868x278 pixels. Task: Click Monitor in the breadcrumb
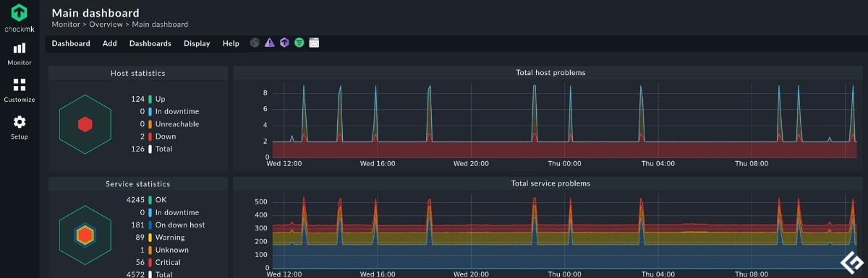(66, 25)
